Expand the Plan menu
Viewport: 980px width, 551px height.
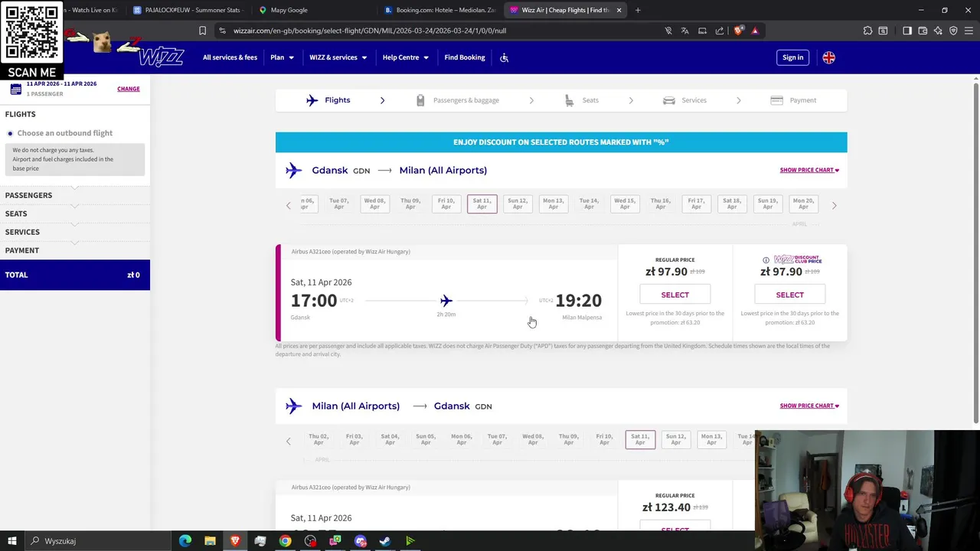pos(282,57)
